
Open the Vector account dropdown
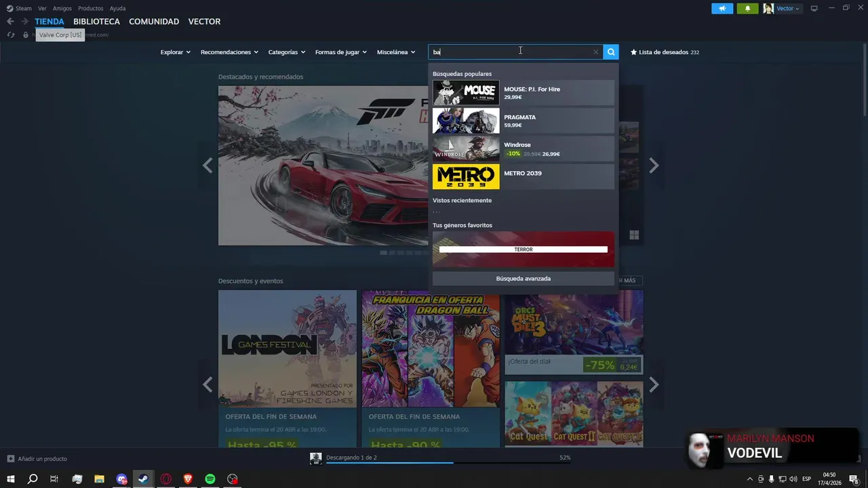(x=788, y=8)
